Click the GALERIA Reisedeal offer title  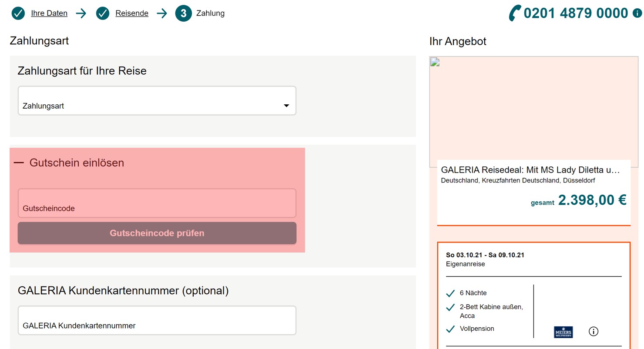[x=530, y=170]
